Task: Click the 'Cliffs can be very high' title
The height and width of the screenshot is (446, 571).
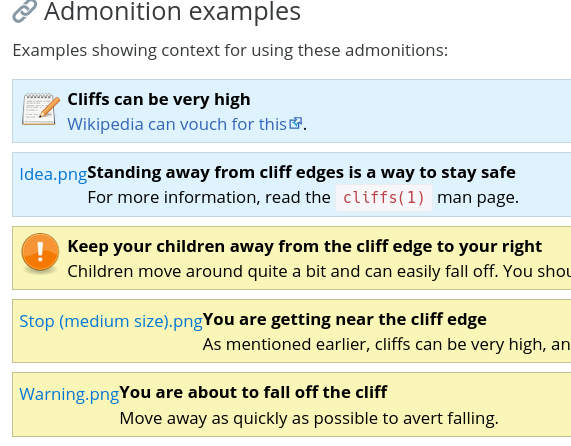Action: tap(159, 99)
